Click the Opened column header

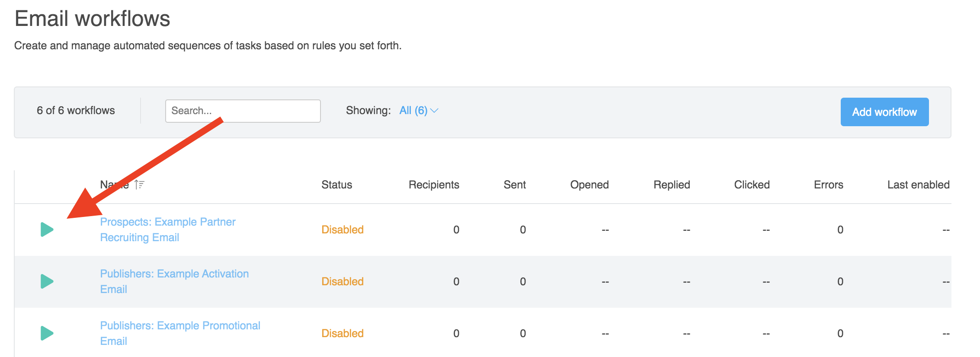(589, 185)
